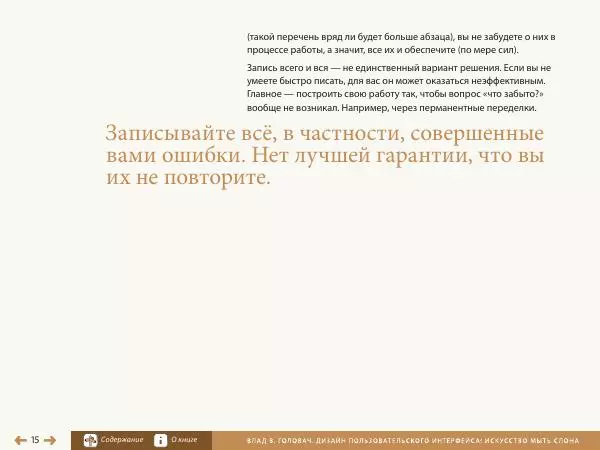Click the book title footer text
The image size is (600, 450).
point(413,441)
